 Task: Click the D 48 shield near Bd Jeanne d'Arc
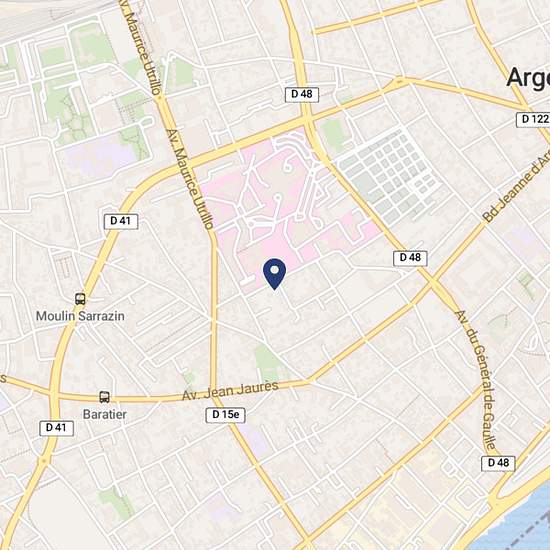410,258
